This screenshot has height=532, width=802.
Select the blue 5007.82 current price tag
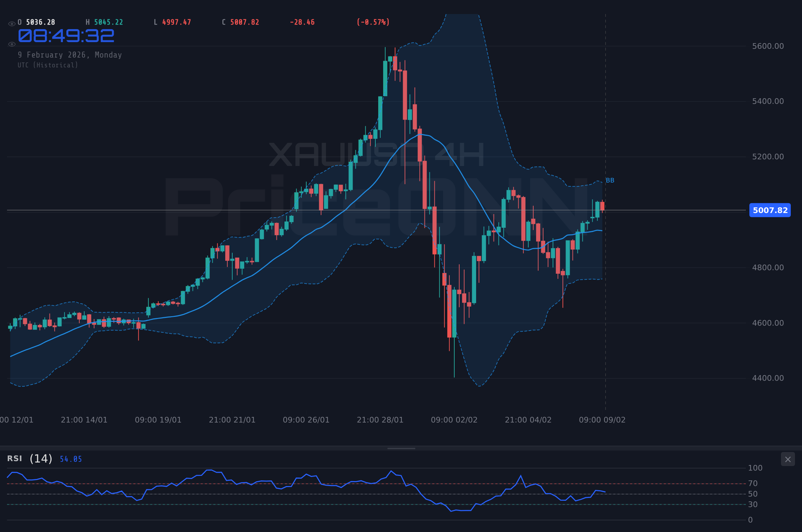[x=770, y=210]
